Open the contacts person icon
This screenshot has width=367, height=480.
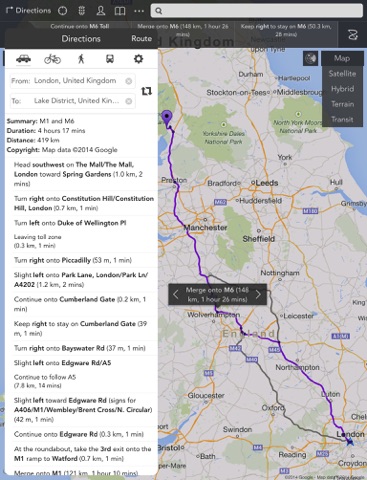[100, 11]
